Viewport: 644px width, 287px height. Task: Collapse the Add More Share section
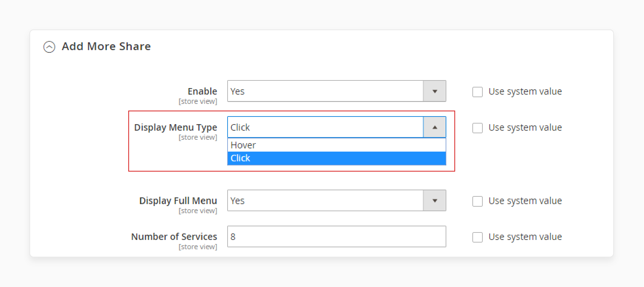coord(49,47)
